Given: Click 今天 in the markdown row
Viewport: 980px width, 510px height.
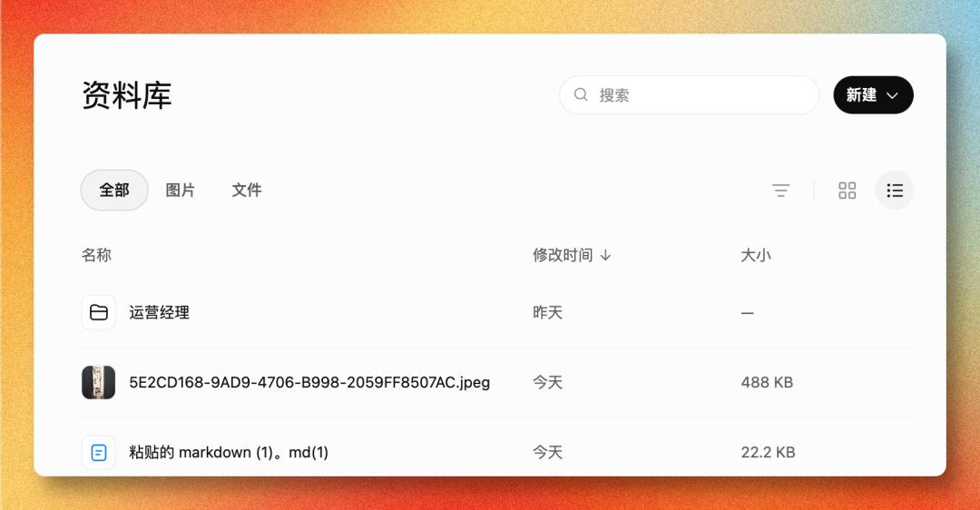Looking at the screenshot, I should tap(547, 453).
